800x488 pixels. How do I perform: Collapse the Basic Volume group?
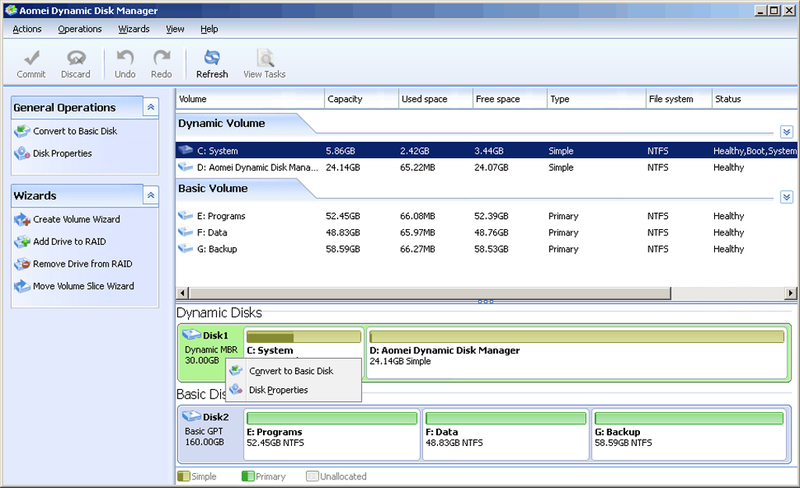click(786, 197)
